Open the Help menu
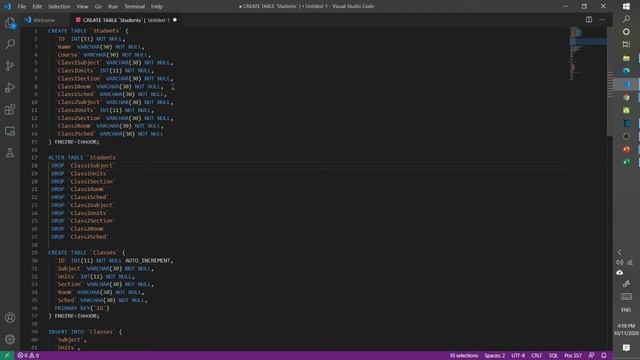Viewport: 640px width, 360px height. (x=157, y=7)
